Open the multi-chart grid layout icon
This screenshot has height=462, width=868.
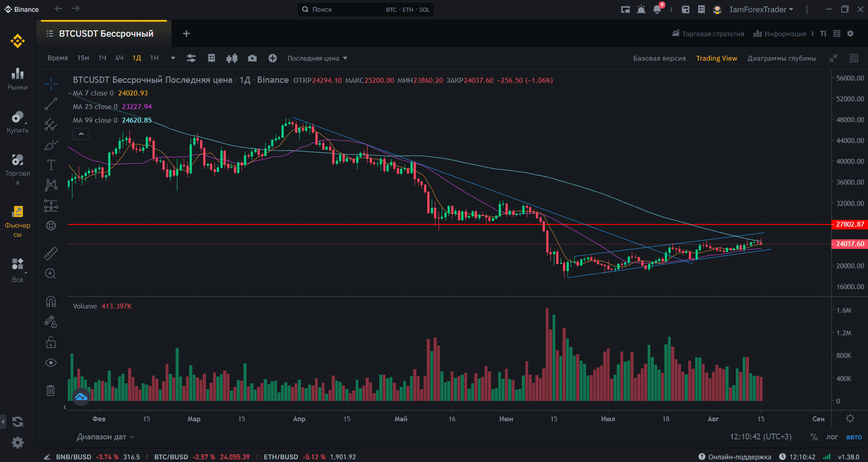coord(854,58)
